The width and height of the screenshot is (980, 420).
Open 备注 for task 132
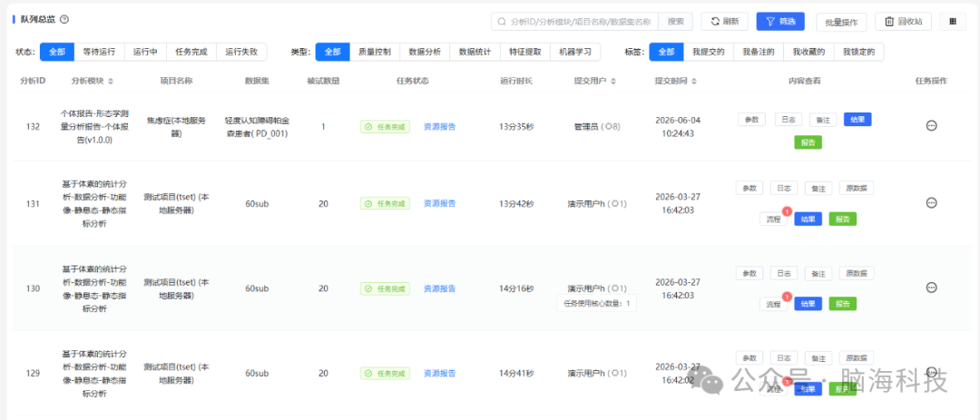tap(823, 120)
